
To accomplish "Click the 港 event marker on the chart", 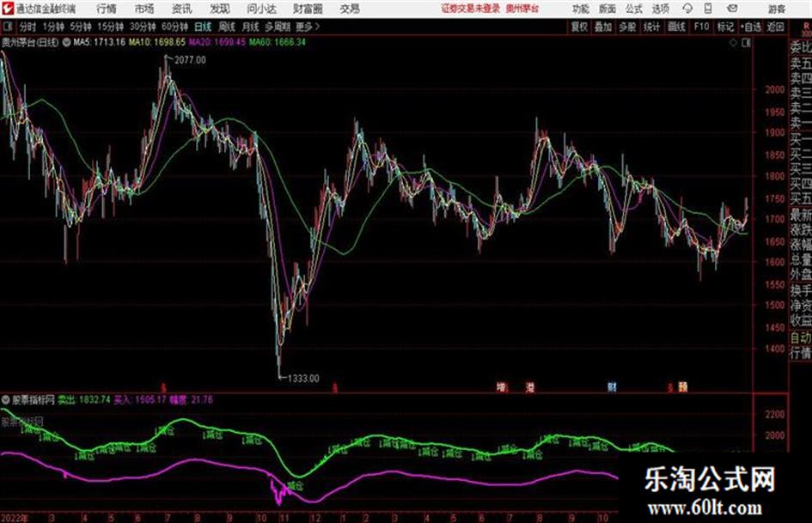I will click(530, 386).
